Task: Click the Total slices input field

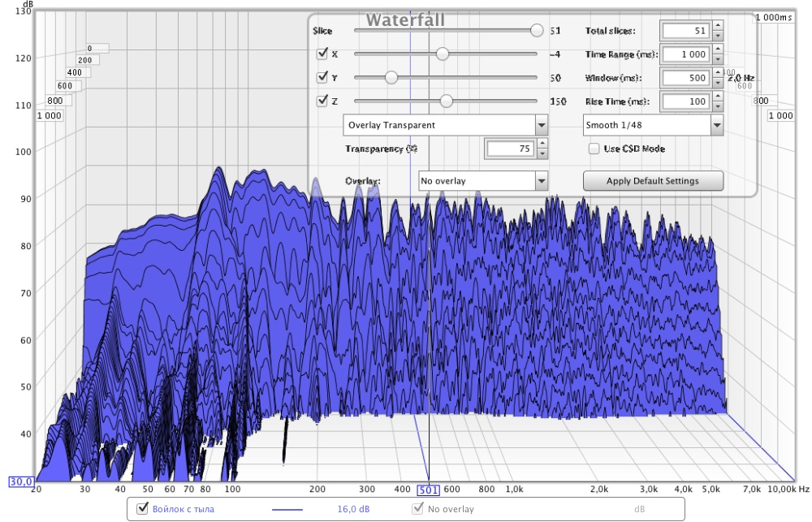Action: pos(686,31)
